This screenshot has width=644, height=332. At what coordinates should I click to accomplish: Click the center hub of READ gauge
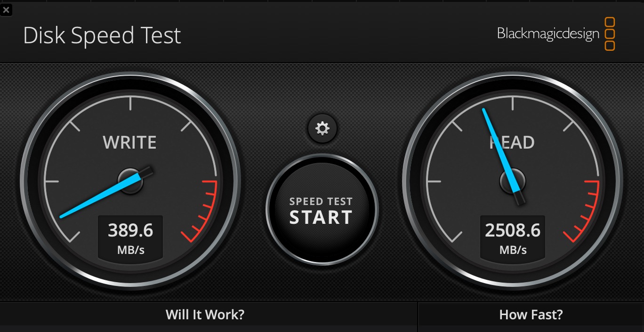coord(513,181)
